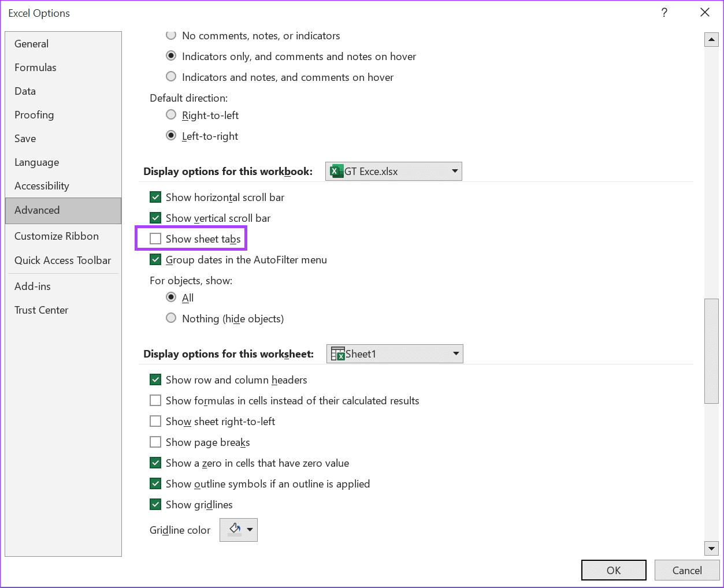The width and height of the screenshot is (724, 588).
Task: Click the vertical scrollbar thumb
Action: pyautogui.click(x=711, y=351)
